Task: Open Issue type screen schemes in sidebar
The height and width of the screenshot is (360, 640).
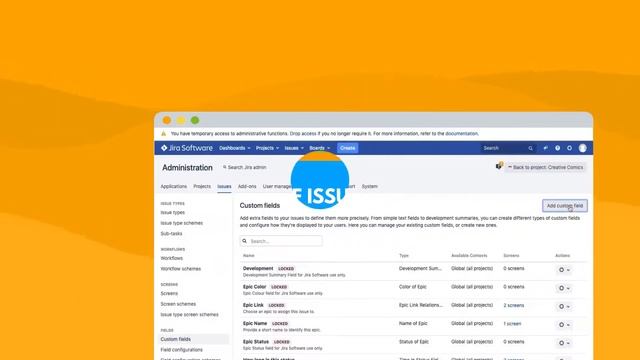Action: click(x=189, y=315)
